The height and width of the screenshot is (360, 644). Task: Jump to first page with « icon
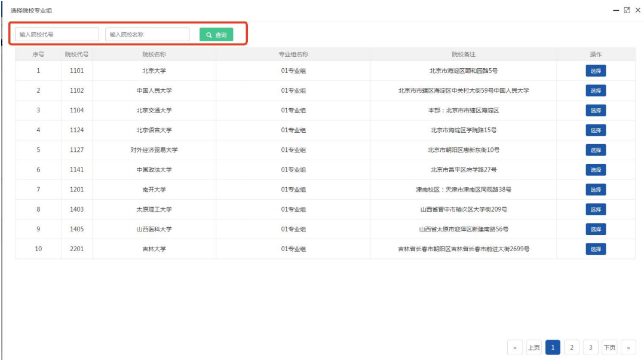(x=515, y=347)
